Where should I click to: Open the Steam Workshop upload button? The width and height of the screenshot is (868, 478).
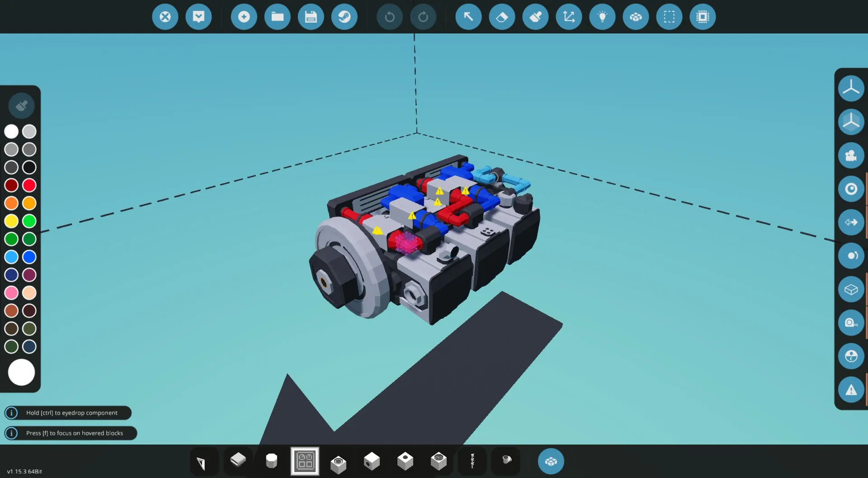coord(344,17)
